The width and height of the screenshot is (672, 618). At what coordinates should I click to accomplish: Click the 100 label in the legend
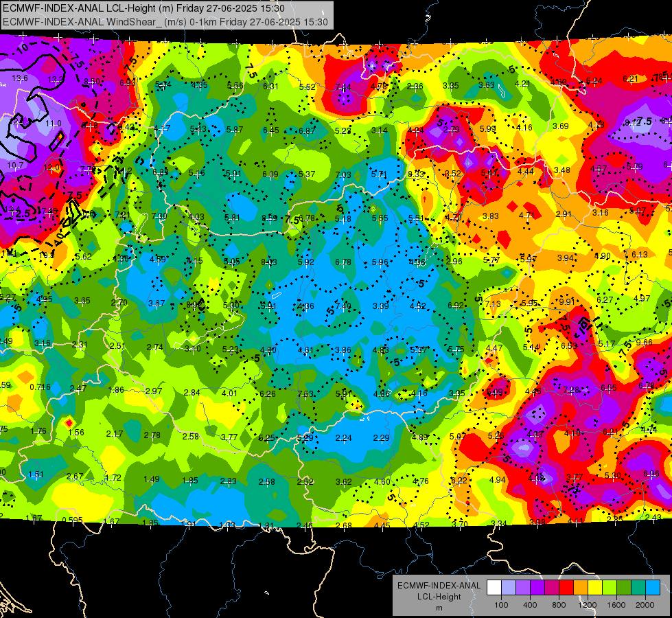(x=501, y=605)
